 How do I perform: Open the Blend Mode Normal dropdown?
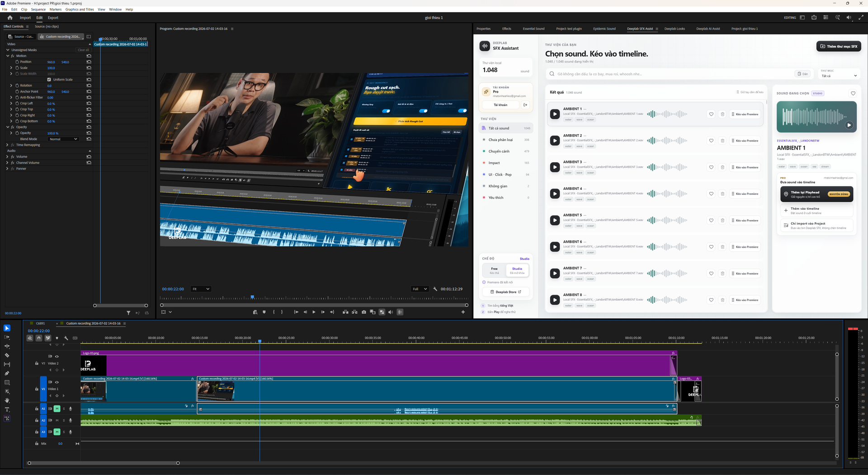[x=63, y=139]
